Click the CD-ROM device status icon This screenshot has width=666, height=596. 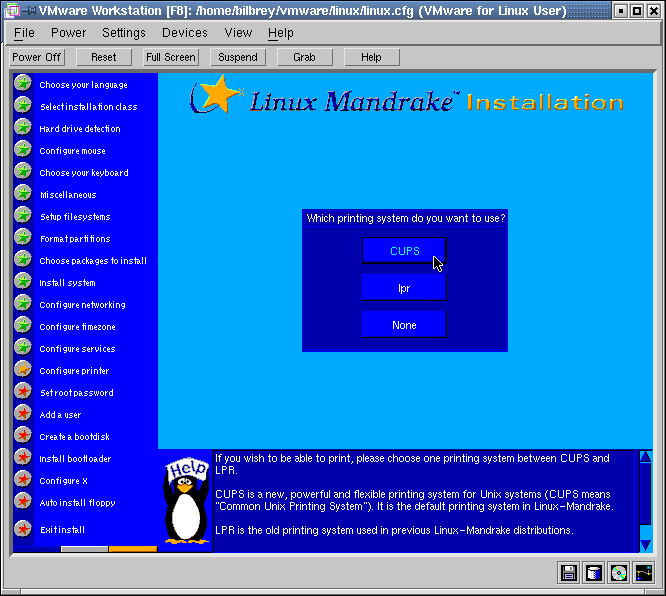[619, 573]
